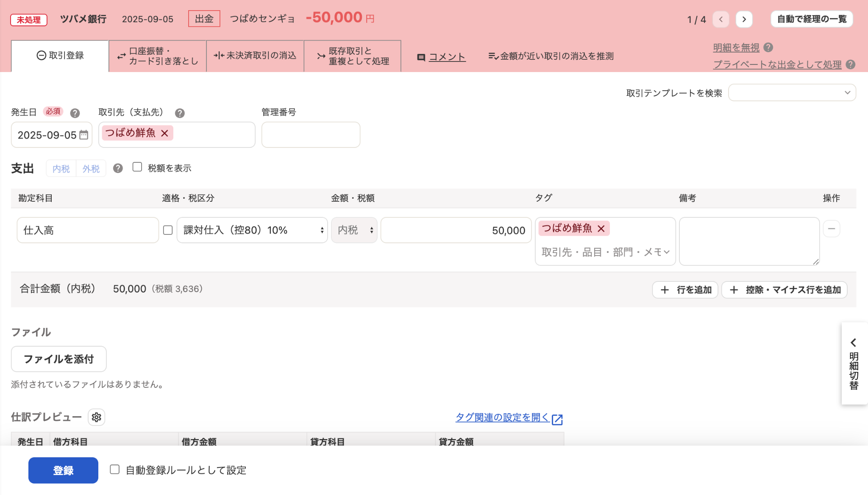
Task: Open タグ関連の設定を開く link
Action: click(502, 417)
